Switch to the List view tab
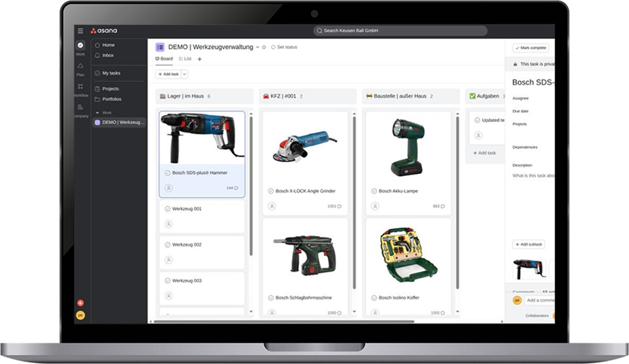629x364 pixels. click(x=185, y=59)
